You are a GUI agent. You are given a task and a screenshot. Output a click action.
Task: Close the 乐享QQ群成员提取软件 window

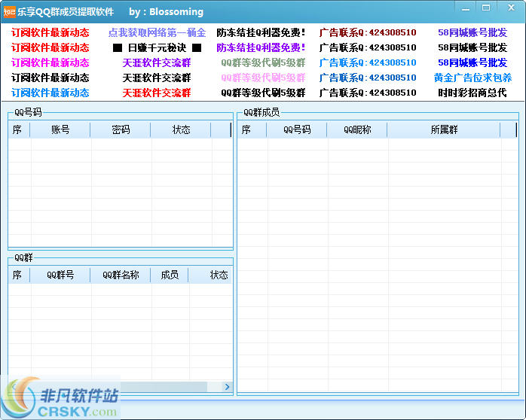(511, 8)
